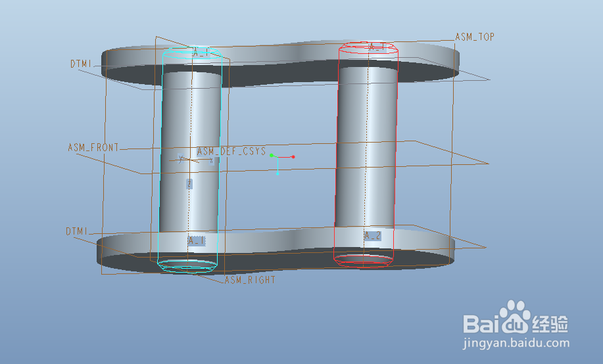Pick the A_1 label atop the cyan pin

pyautogui.click(x=201, y=53)
